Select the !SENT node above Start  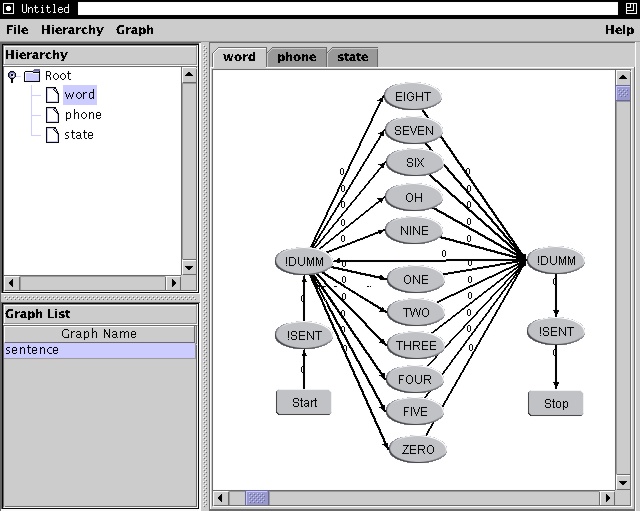tap(304, 335)
